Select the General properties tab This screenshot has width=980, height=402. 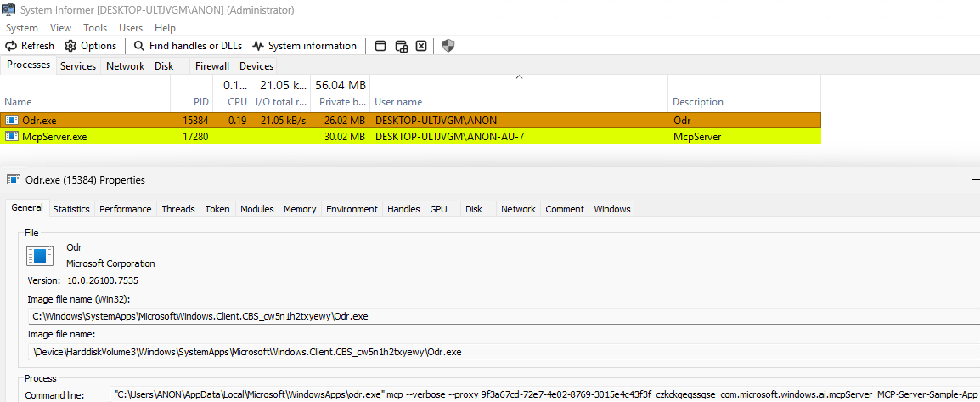coord(27,207)
